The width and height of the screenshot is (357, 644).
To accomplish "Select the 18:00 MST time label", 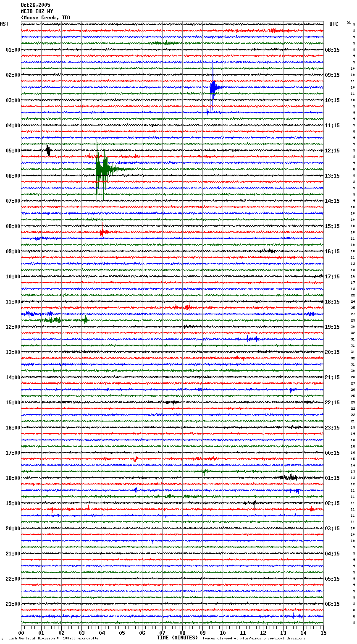I will (13, 478).
